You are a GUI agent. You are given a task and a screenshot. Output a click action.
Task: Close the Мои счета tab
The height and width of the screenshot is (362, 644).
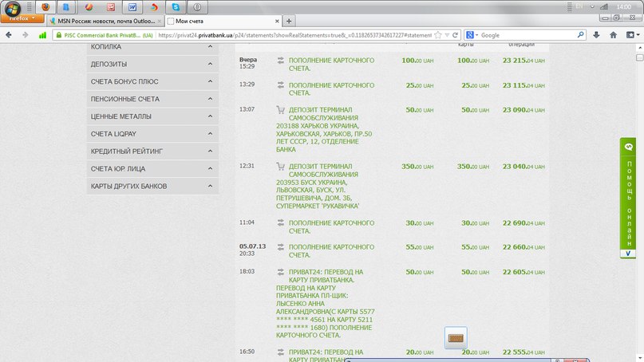pos(277,21)
